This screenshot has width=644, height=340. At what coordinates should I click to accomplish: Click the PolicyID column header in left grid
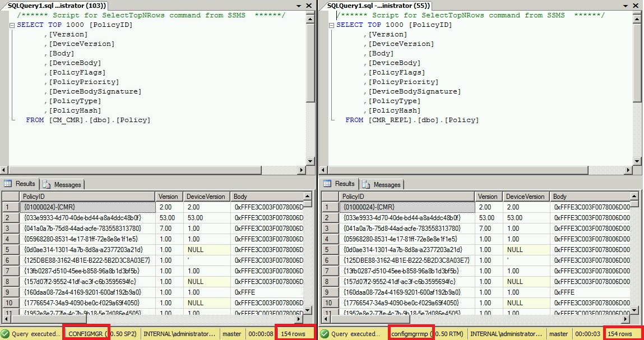point(86,197)
